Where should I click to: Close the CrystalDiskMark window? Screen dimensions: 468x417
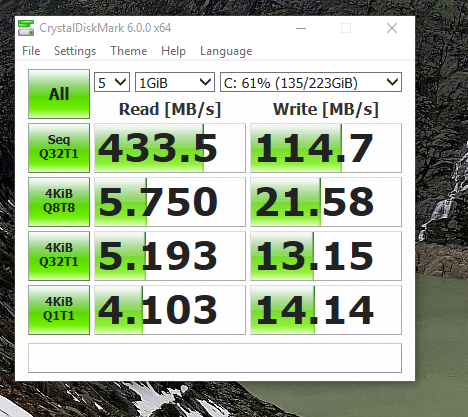tap(392, 28)
